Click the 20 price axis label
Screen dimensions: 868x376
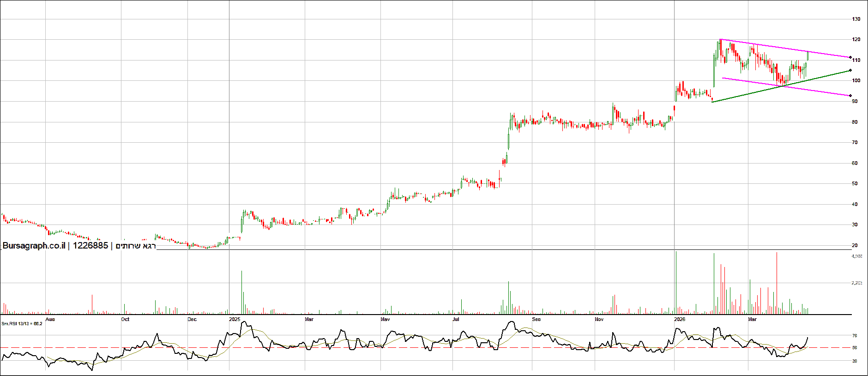(x=855, y=245)
